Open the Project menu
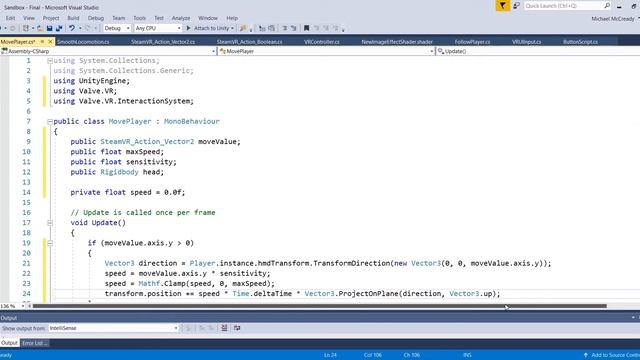640x360 pixels. 51,18
